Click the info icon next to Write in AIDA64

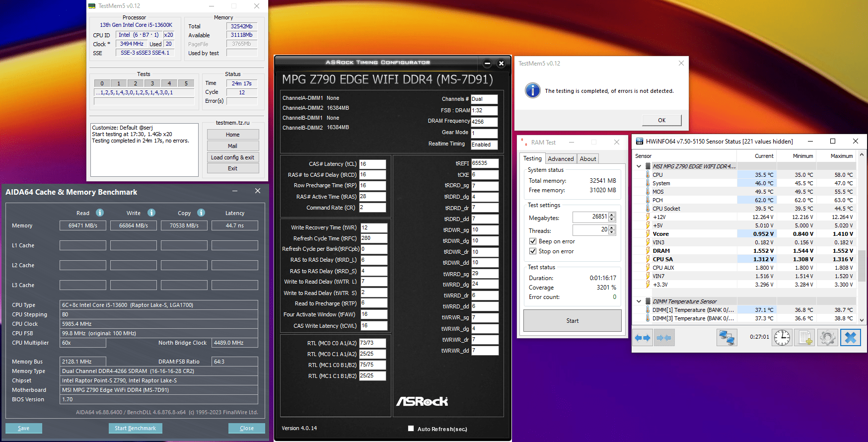coord(151,213)
